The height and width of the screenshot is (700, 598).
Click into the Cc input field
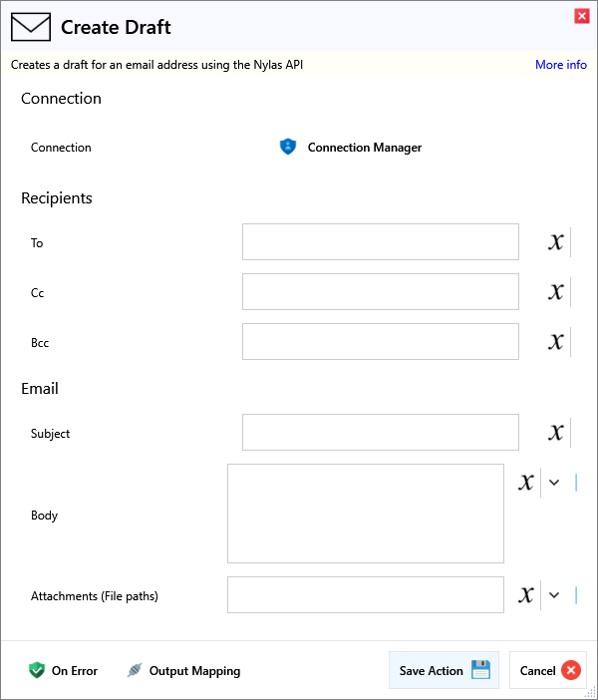coord(380,292)
